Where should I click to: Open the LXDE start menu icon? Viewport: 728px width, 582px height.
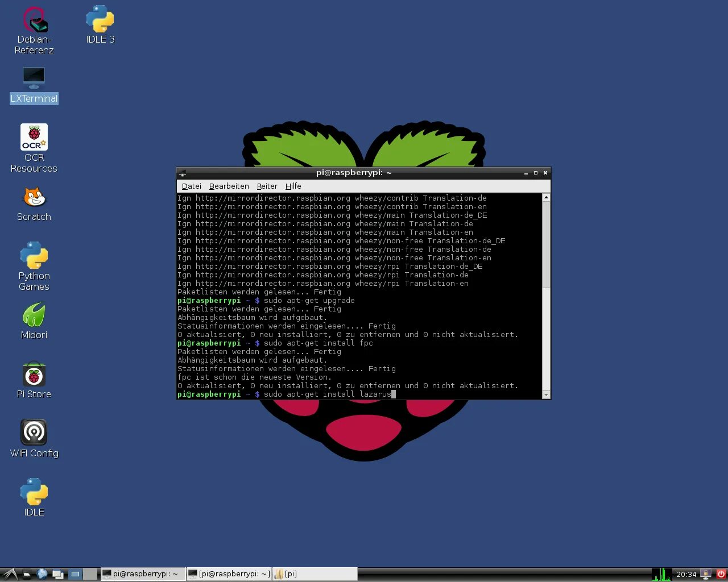click(10, 574)
